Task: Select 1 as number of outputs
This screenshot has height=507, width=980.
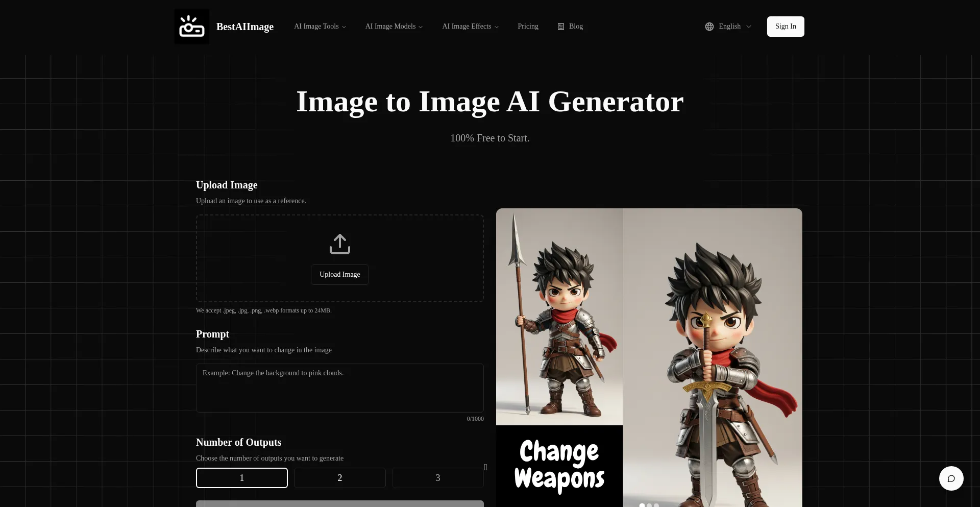Action: click(x=242, y=478)
